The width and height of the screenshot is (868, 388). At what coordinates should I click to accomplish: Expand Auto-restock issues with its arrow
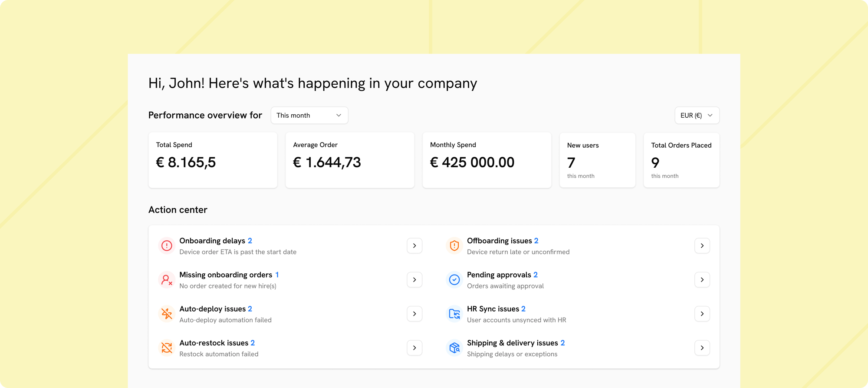[x=414, y=348]
